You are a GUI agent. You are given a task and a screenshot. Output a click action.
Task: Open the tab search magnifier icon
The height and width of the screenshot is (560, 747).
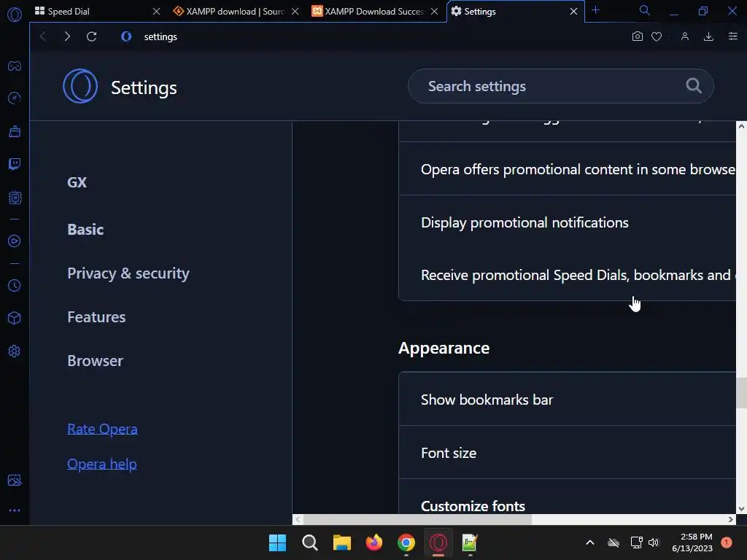[644, 10]
